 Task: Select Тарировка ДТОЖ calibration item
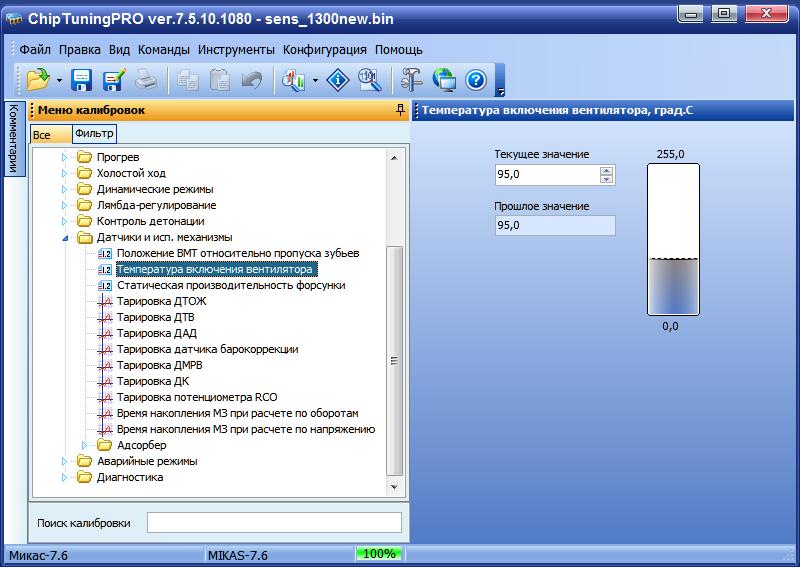tap(161, 301)
